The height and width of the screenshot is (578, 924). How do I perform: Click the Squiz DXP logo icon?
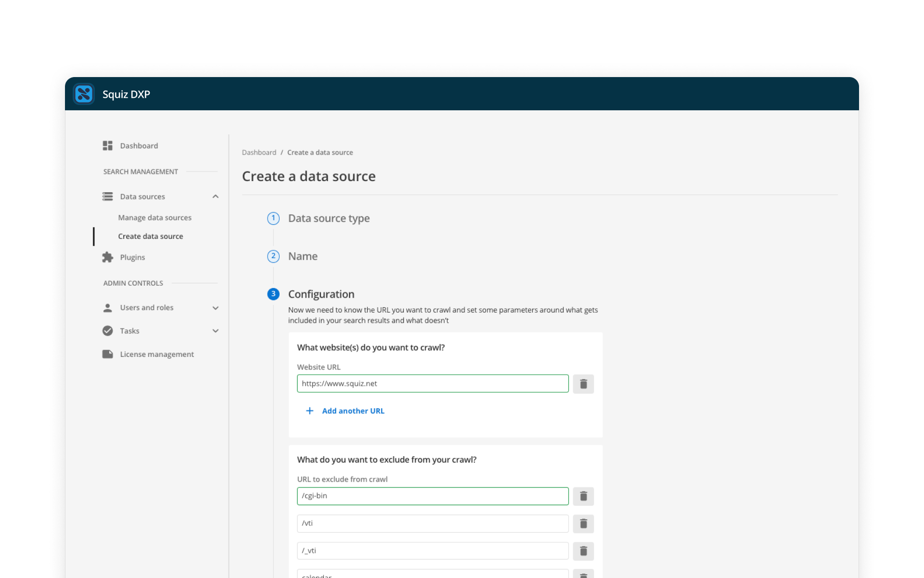pyautogui.click(x=84, y=94)
